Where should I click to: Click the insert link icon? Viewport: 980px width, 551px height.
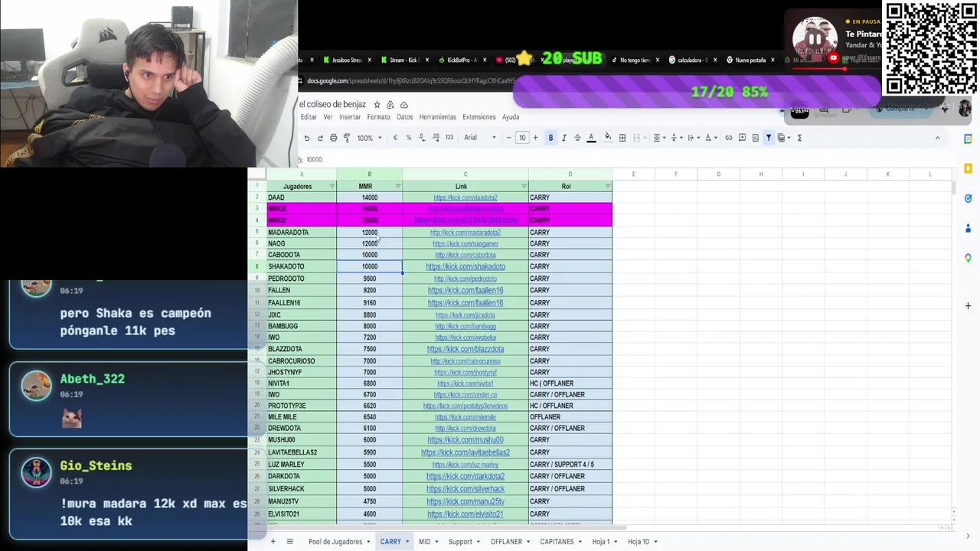pyautogui.click(x=729, y=138)
